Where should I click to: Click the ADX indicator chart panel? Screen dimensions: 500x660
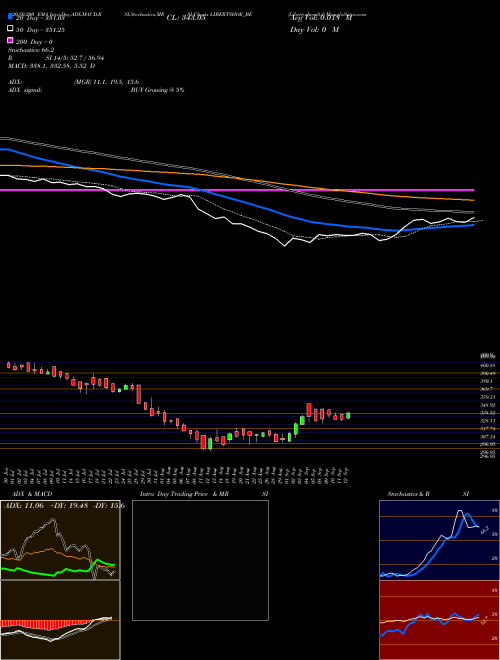click(x=60, y=540)
